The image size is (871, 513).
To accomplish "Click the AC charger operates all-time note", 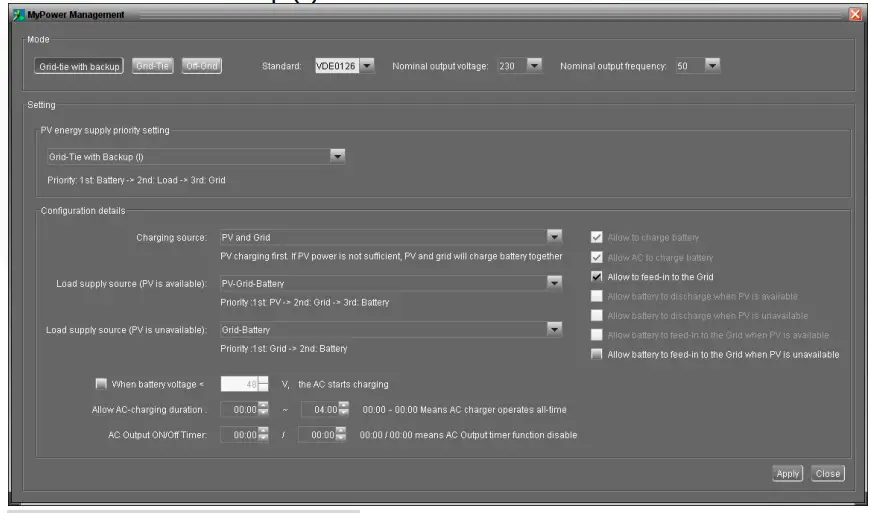I will pyautogui.click(x=464, y=410).
